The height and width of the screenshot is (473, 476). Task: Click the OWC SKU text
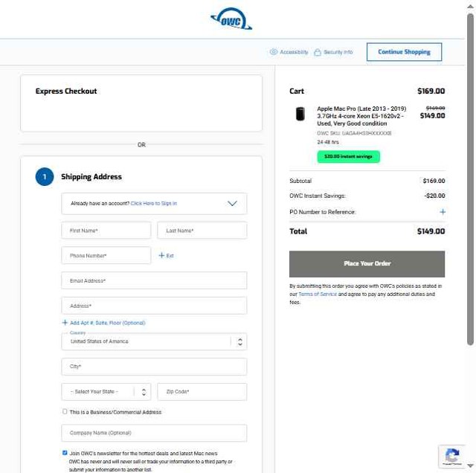click(x=354, y=133)
